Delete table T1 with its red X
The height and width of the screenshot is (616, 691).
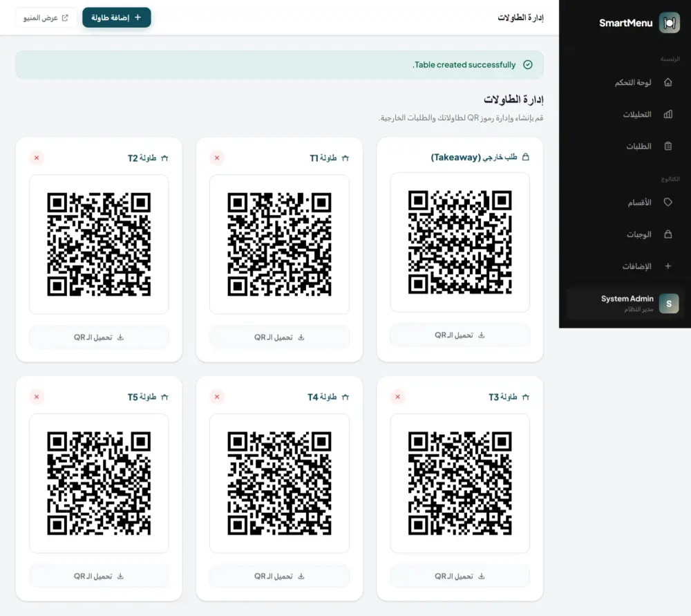point(217,158)
